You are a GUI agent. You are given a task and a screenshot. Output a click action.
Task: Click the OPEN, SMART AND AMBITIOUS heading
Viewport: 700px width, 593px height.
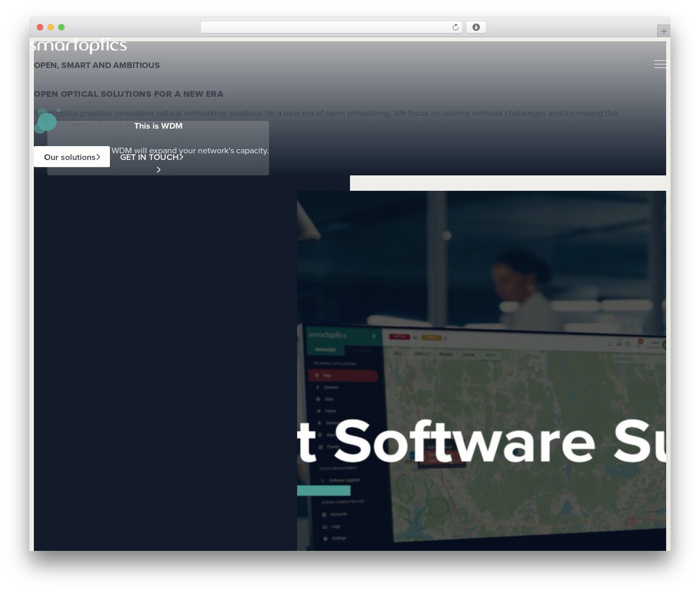97,65
